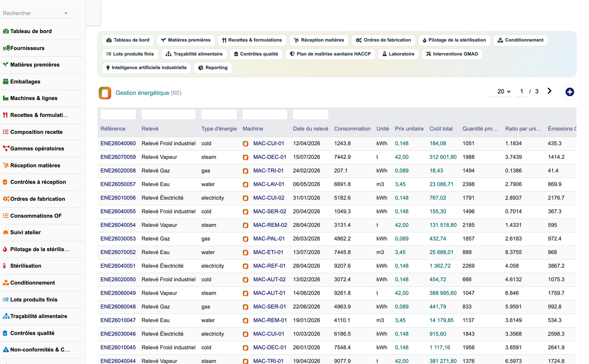Open record ENE26010047
589x364 pixels.
[118, 320]
